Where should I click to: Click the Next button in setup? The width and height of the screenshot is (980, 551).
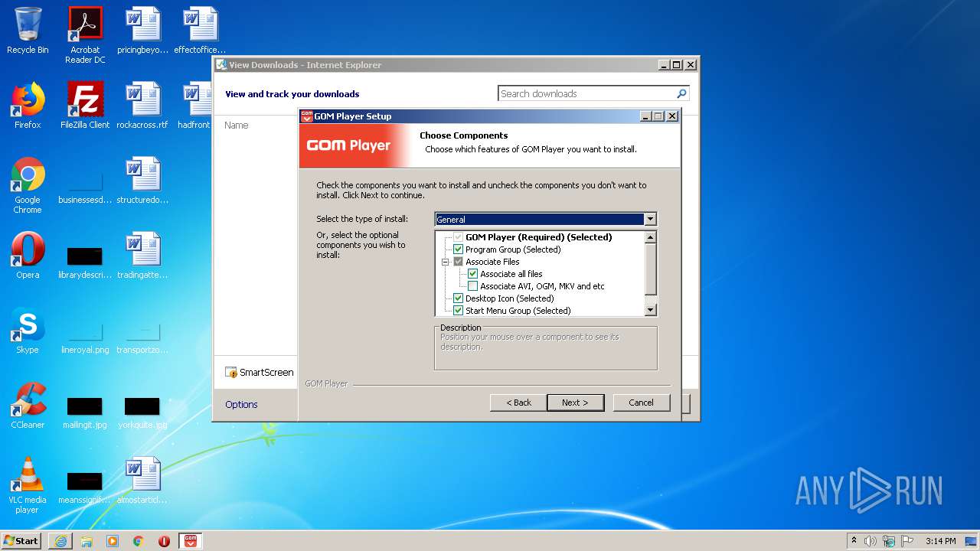pyautogui.click(x=575, y=403)
